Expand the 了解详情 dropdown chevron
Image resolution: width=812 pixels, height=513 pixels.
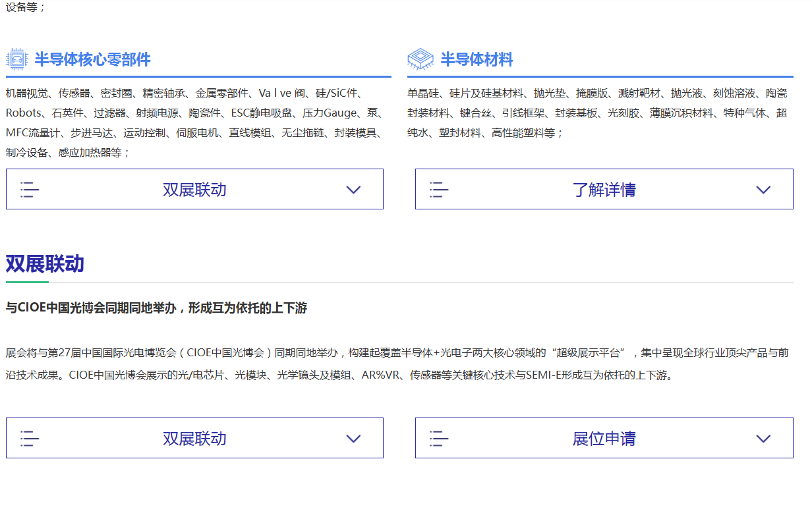click(x=763, y=190)
